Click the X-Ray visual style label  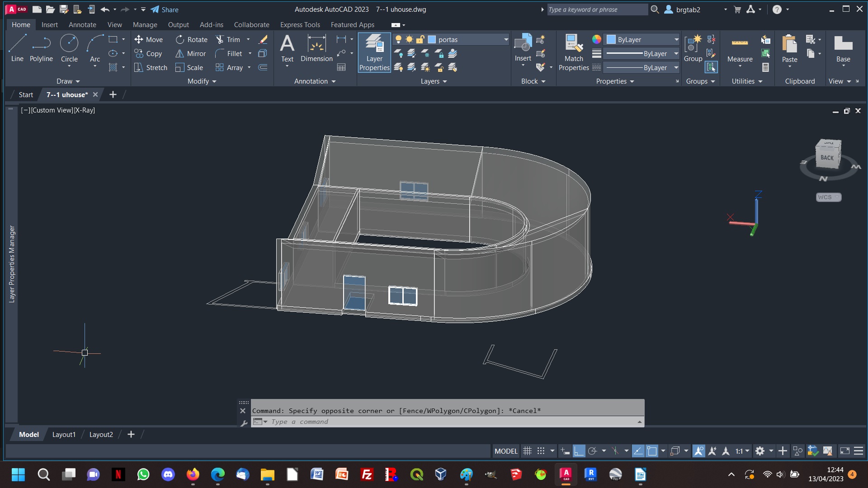(85, 110)
